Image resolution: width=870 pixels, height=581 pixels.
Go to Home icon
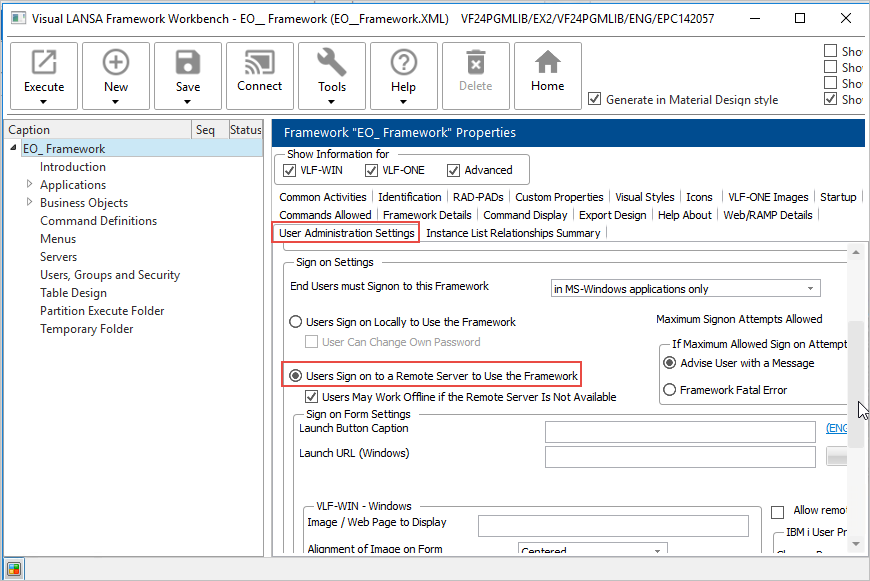[x=548, y=62]
